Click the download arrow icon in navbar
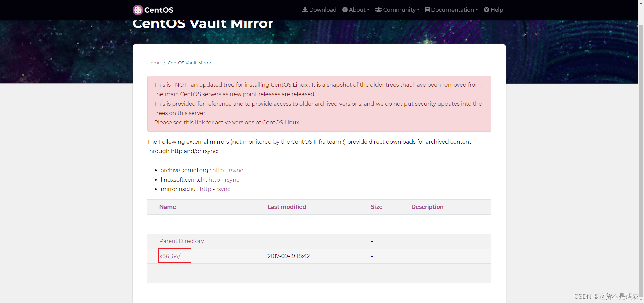This screenshot has width=644, height=303. click(305, 10)
